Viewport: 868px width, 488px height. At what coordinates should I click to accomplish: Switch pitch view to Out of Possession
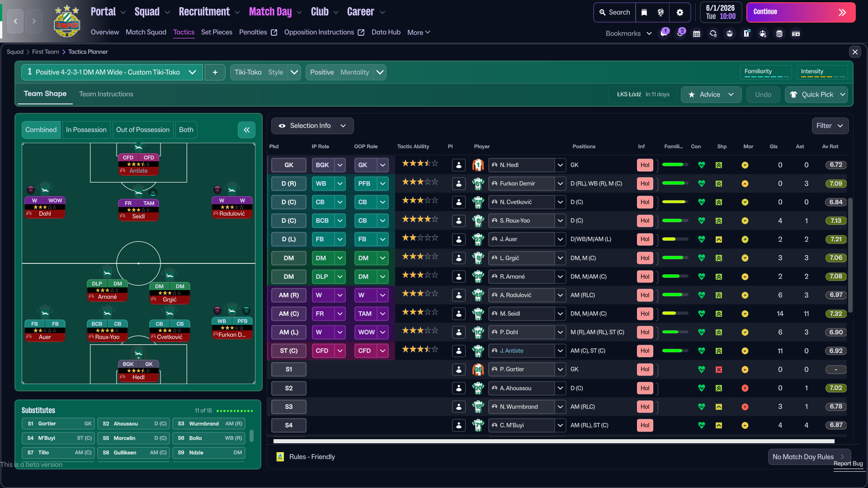tap(142, 130)
